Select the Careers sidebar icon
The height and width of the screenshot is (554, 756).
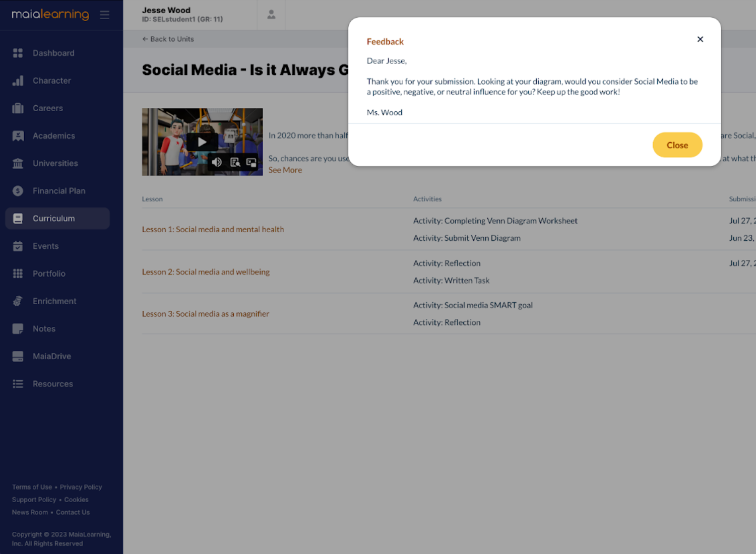point(18,108)
